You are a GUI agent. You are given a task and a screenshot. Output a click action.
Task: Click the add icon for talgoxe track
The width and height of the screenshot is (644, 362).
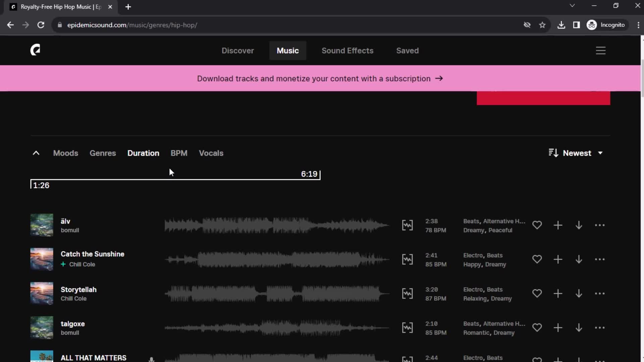[558, 328]
